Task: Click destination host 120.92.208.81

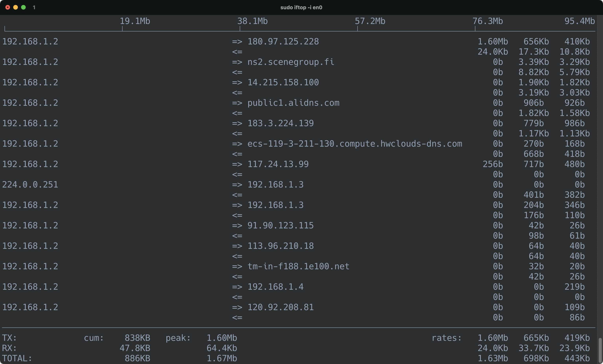Action: 281,307
